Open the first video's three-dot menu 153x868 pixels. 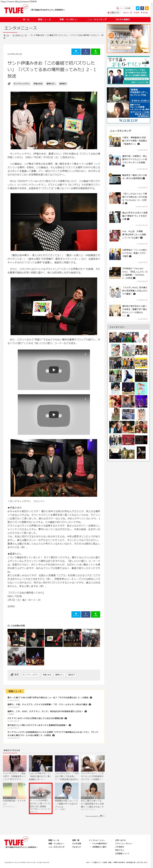[85, 354]
